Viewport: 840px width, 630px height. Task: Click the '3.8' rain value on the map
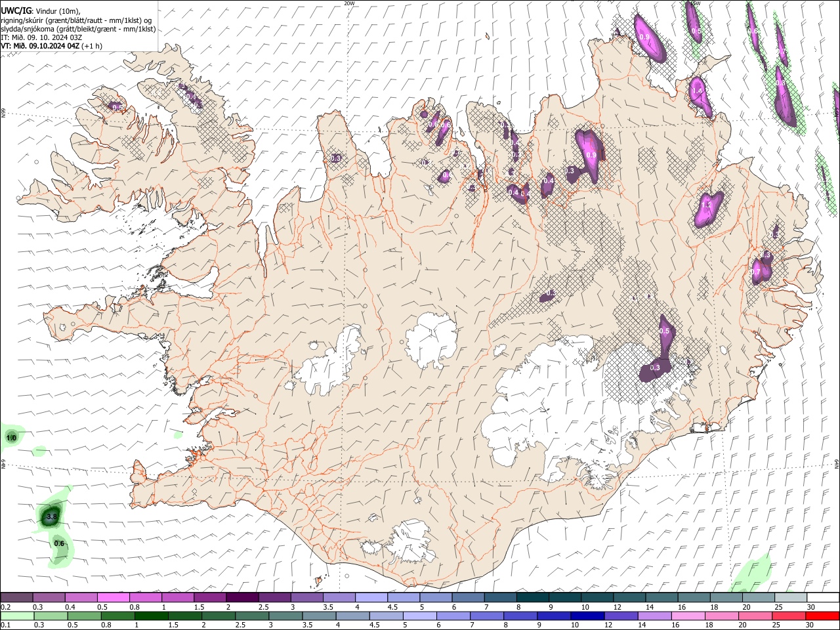tap(52, 517)
